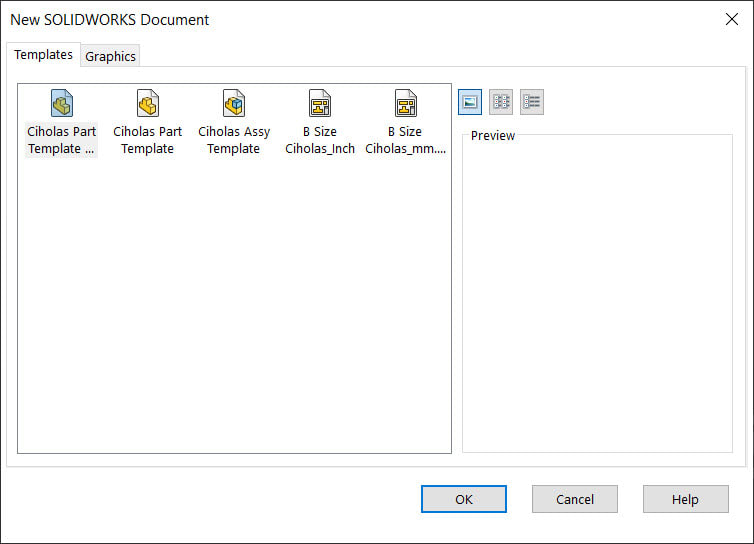The image size is (754, 544).
Task: Open Help for new document dialog
Action: pyautogui.click(x=686, y=499)
